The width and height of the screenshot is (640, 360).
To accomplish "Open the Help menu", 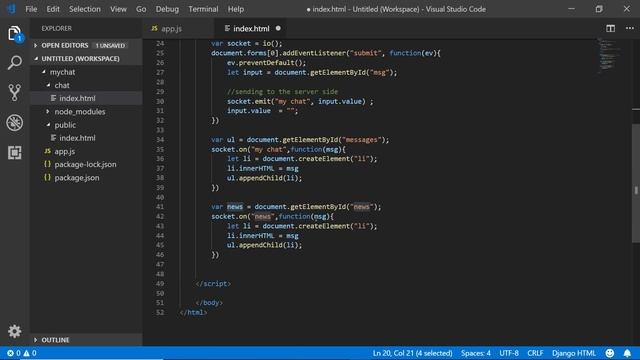I will point(236,9).
